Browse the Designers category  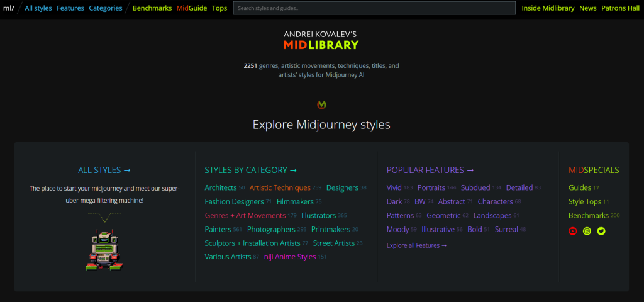click(342, 187)
